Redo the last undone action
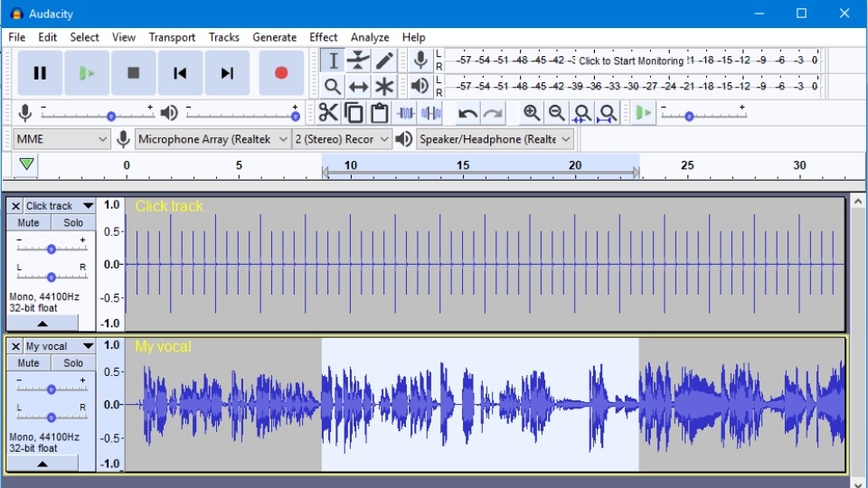868x488 pixels. click(x=493, y=114)
